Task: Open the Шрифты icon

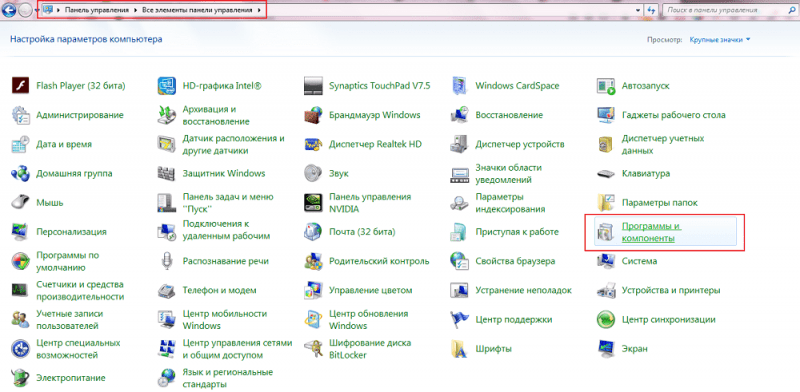Action: tap(459, 348)
